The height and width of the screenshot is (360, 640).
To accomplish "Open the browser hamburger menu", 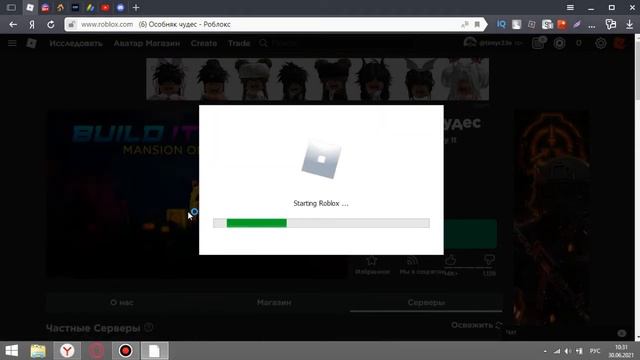I will [x=570, y=7].
